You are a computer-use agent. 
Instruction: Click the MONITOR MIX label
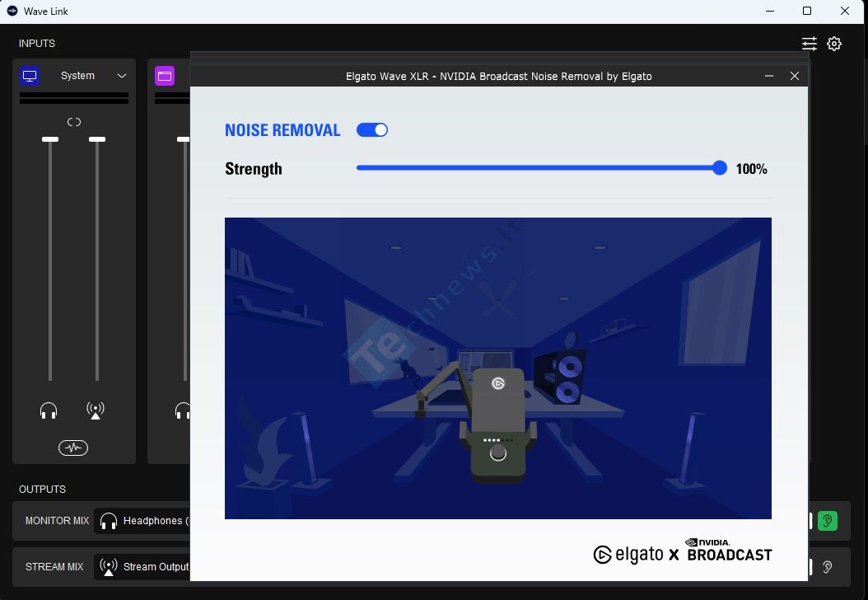tap(57, 521)
